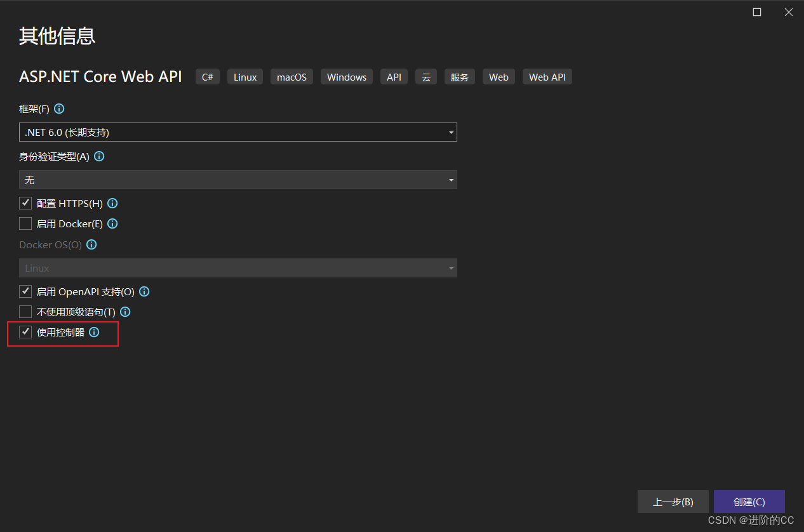Click the Web API tag
This screenshot has height=532, width=804.
tap(547, 77)
